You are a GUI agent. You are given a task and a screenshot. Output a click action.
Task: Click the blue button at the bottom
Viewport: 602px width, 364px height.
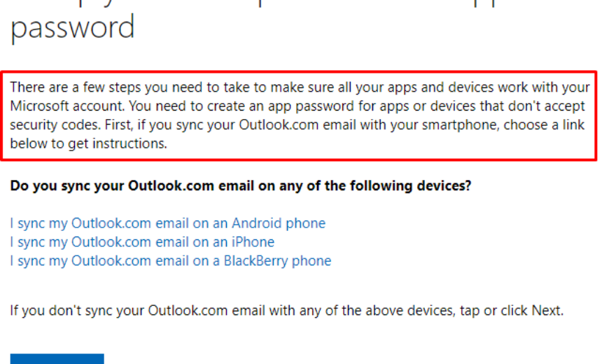pos(57,359)
